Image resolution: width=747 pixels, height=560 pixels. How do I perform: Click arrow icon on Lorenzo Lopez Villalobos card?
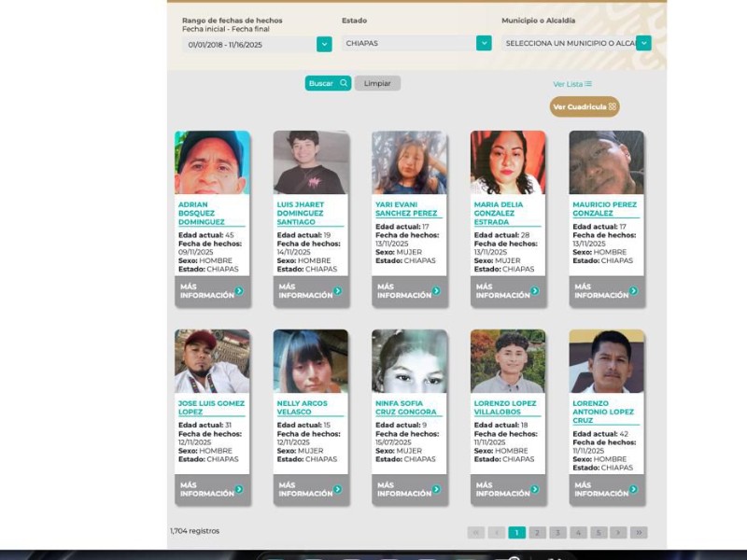pos(534,489)
